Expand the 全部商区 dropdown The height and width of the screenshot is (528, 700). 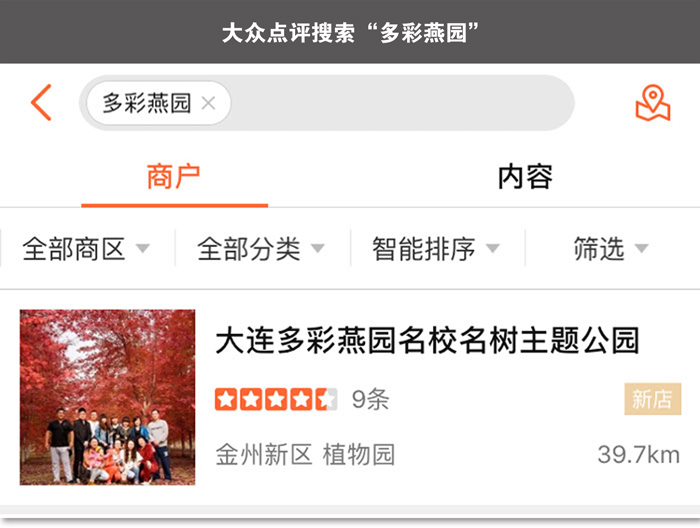click(x=87, y=248)
